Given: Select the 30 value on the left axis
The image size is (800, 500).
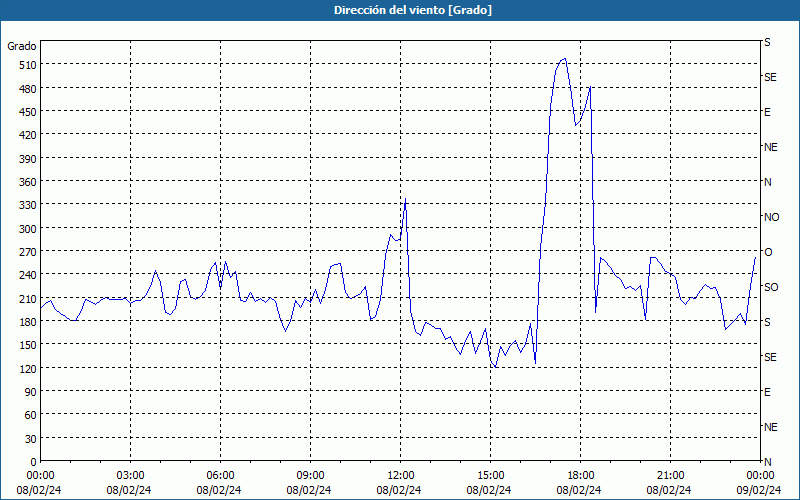Looking at the screenshot, I should [x=30, y=439].
